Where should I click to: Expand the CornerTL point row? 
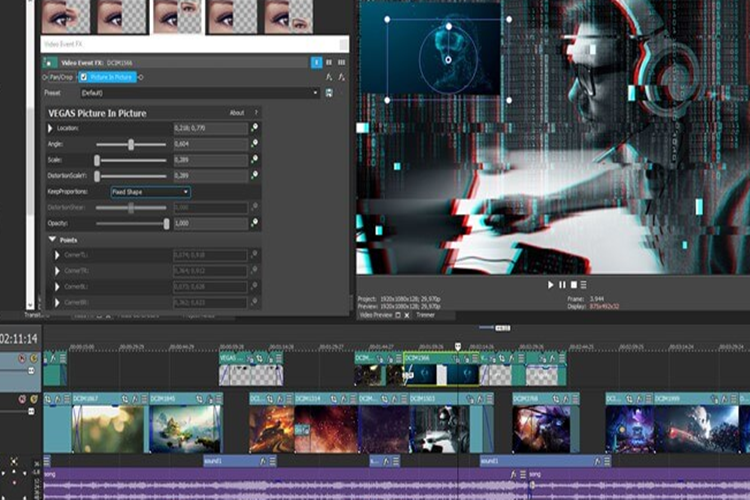(57, 255)
